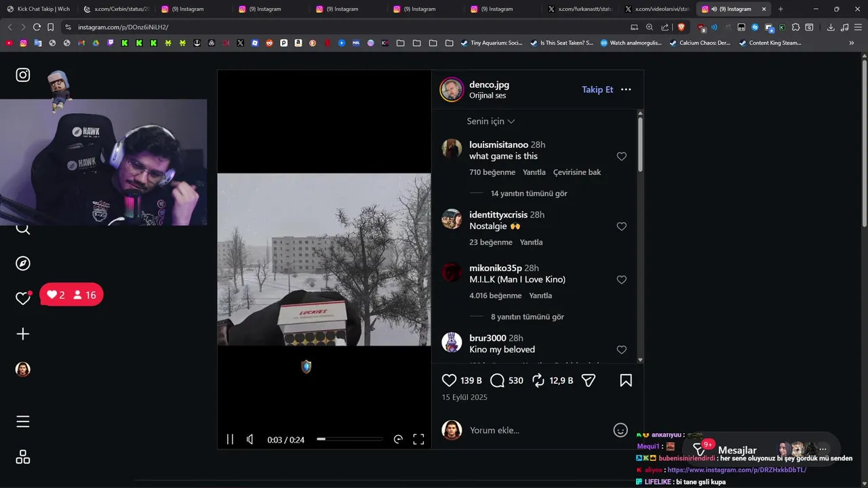Open browser extensions puzzle icon

tap(796, 27)
